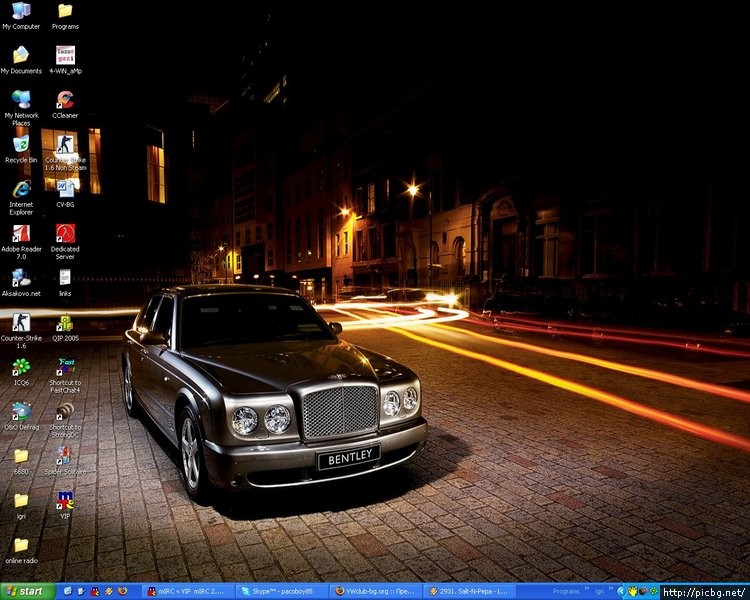Expand the Programs toolbar chevron

[x=587, y=588]
